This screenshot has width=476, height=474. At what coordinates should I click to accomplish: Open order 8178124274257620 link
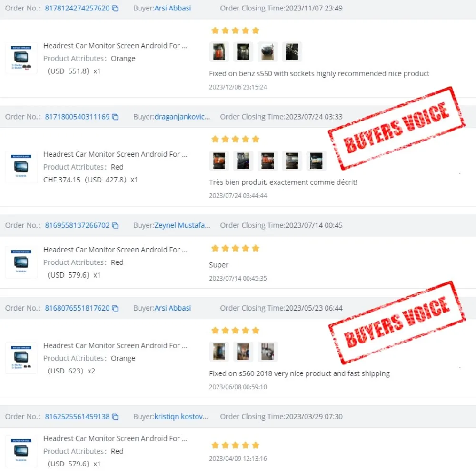[x=77, y=8]
